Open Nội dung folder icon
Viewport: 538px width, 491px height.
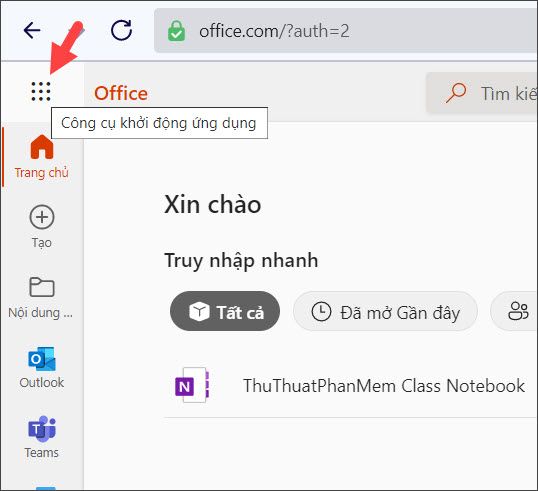coord(42,287)
